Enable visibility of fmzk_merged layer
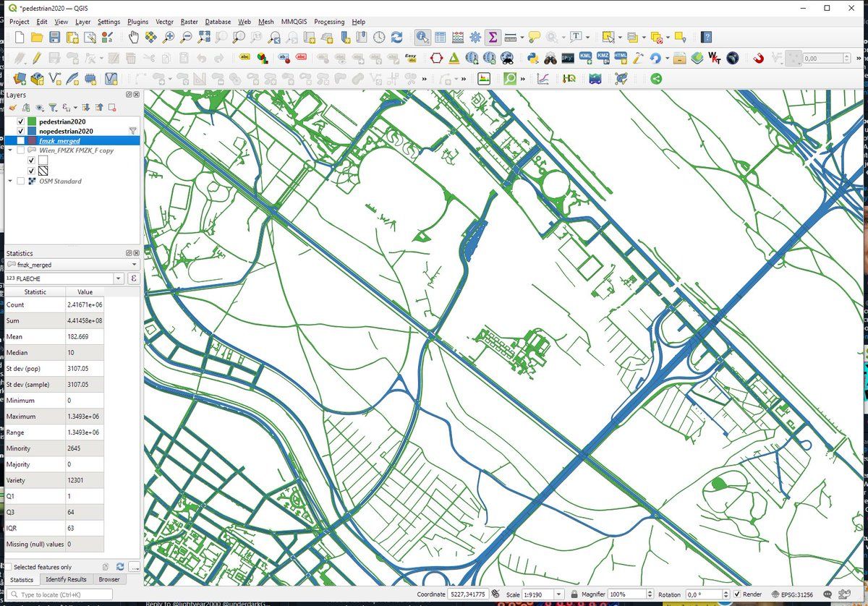Viewport: 868px width, 606px height. tap(20, 141)
